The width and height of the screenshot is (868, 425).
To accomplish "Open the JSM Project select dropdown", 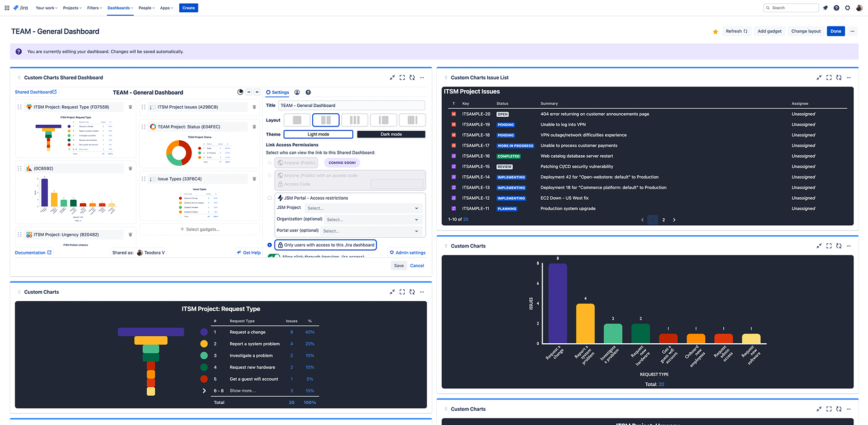I will [x=363, y=208].
